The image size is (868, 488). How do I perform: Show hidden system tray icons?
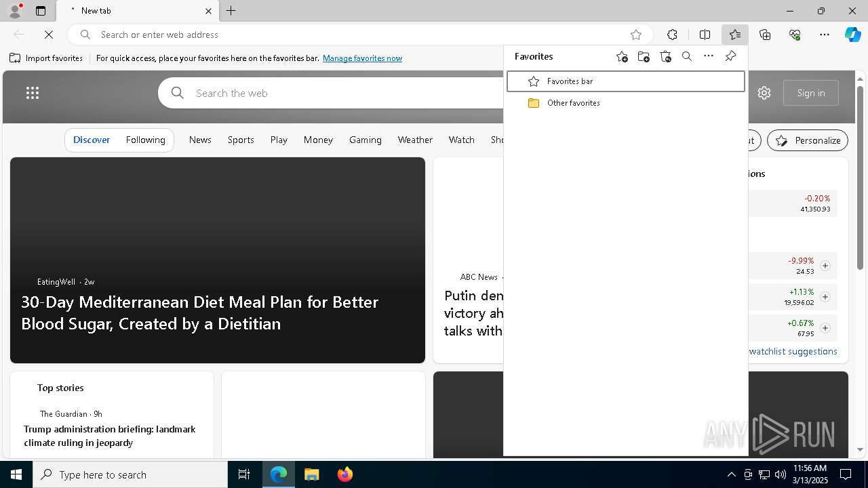click(x=731, y=474)
